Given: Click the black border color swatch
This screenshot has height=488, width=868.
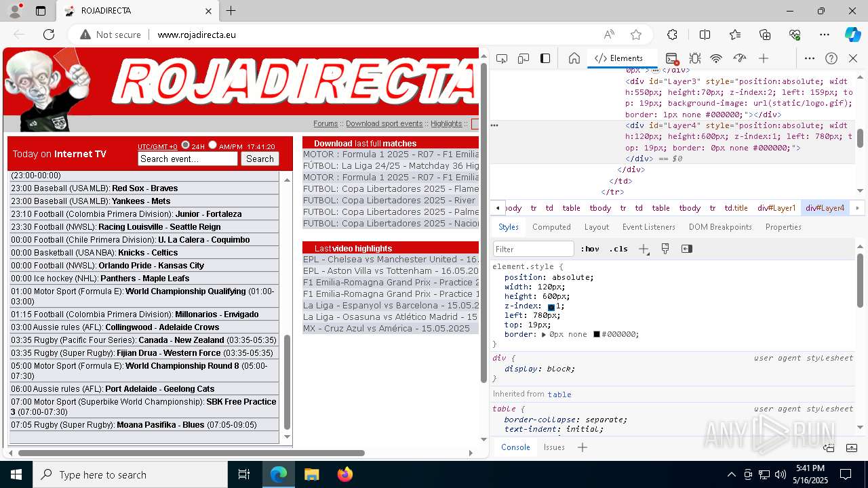Looking at the screenshot, I should click(597, 334).
